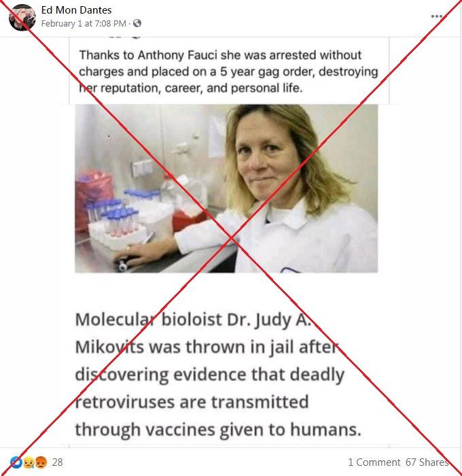The image size is (462, 476).
Task: Open the shared lab photo of the woman
Action: (x=226, y=188)
